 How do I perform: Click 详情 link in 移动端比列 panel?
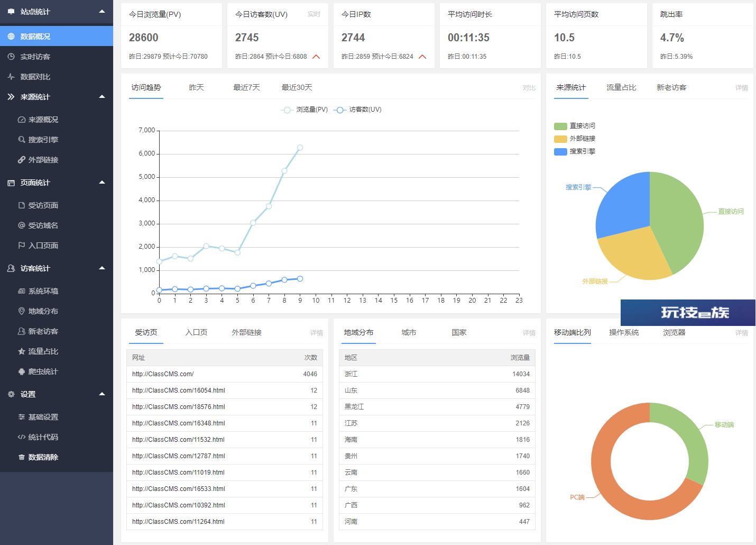pyautogui.click(x=742, y=333)
